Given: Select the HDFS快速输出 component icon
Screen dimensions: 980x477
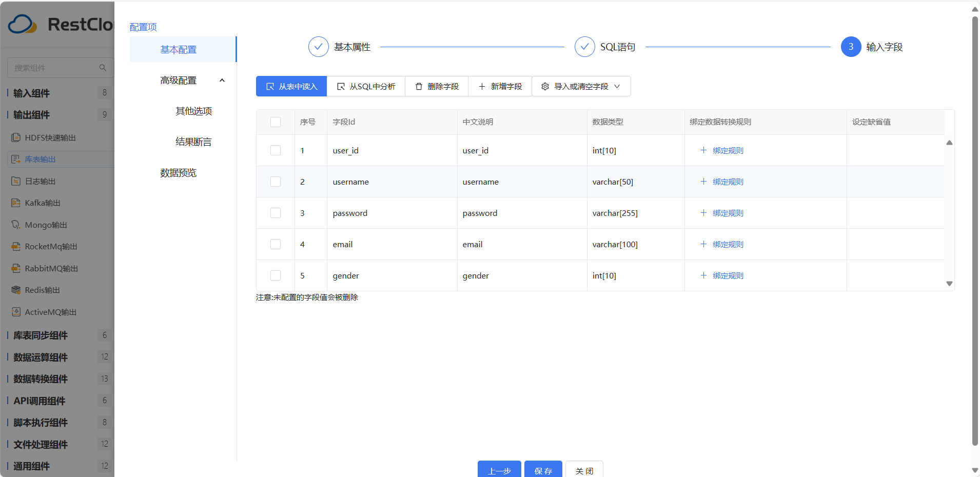Looking at the screenshot, I should (x=16, y=137).
